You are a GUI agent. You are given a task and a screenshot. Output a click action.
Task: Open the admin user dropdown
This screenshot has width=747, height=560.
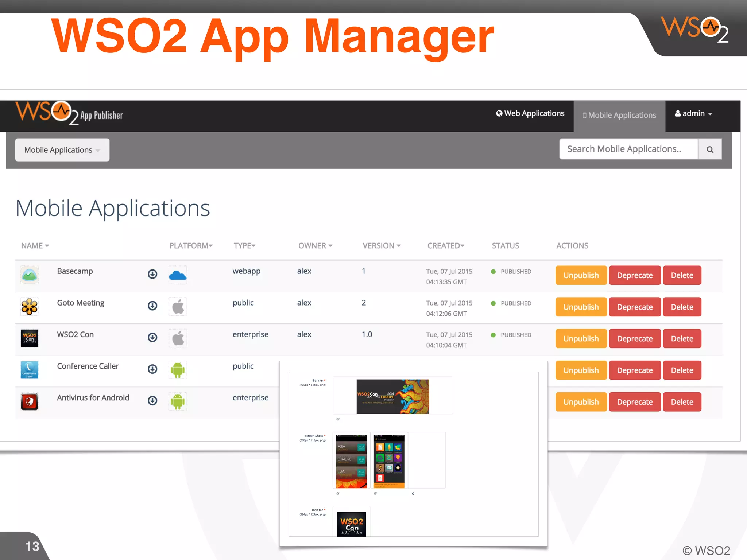[x=693, y=114]
